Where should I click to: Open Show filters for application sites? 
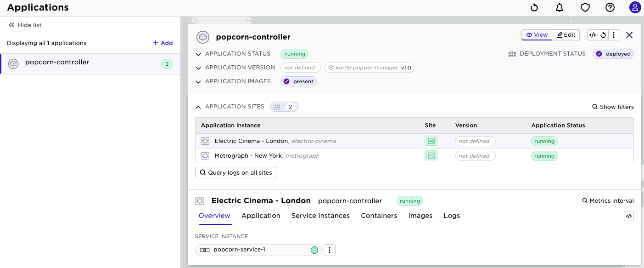(x=612, y=107)
